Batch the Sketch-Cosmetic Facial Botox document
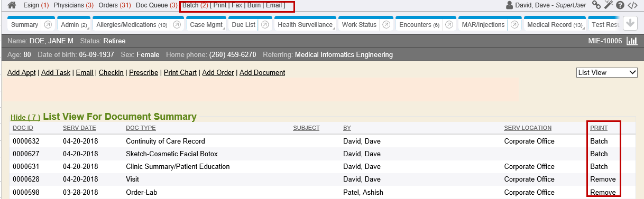 pyautogui.click(x=599, y=154)
